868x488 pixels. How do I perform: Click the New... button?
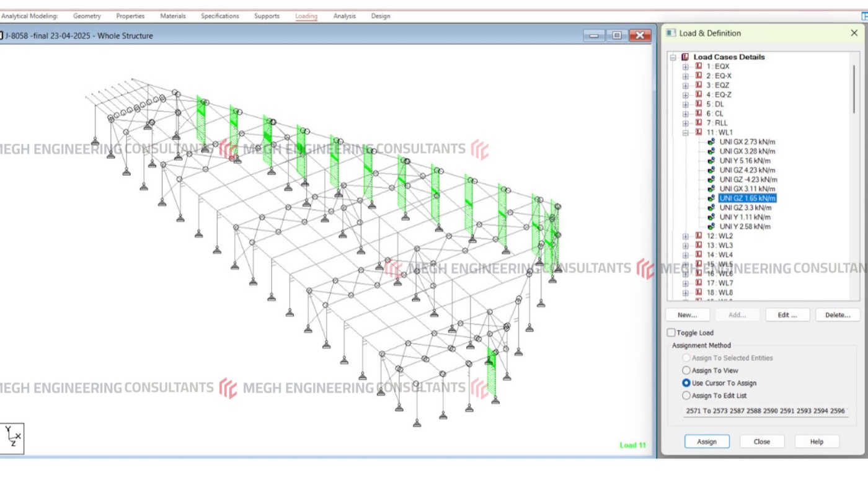pyautogui.click(x=688, y=315)
